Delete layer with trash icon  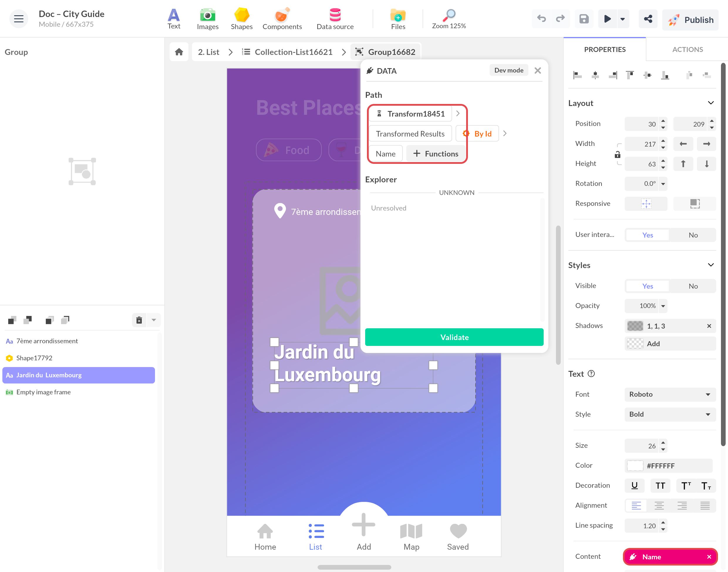[x=139, y=320]
